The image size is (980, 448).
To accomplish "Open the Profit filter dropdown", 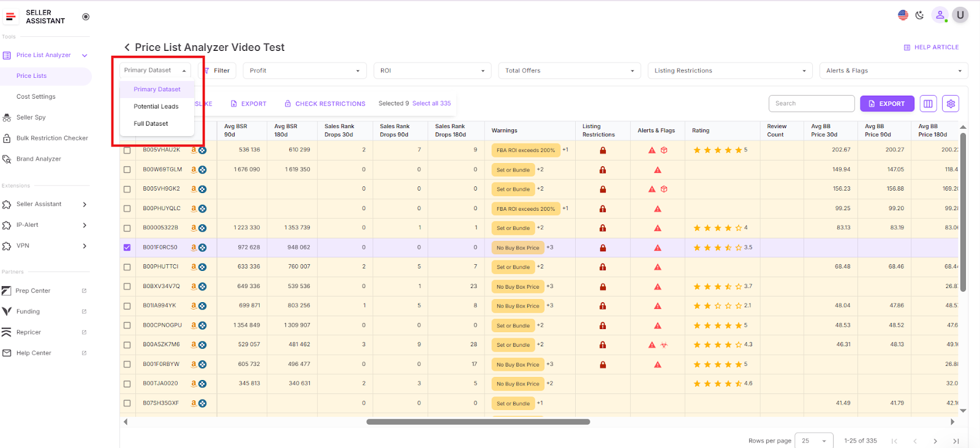I will [304, 70].
